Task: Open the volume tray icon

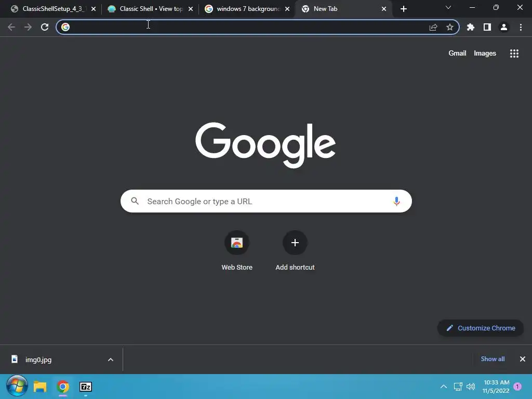Action: pyautogui.click(x=471, y=387)
